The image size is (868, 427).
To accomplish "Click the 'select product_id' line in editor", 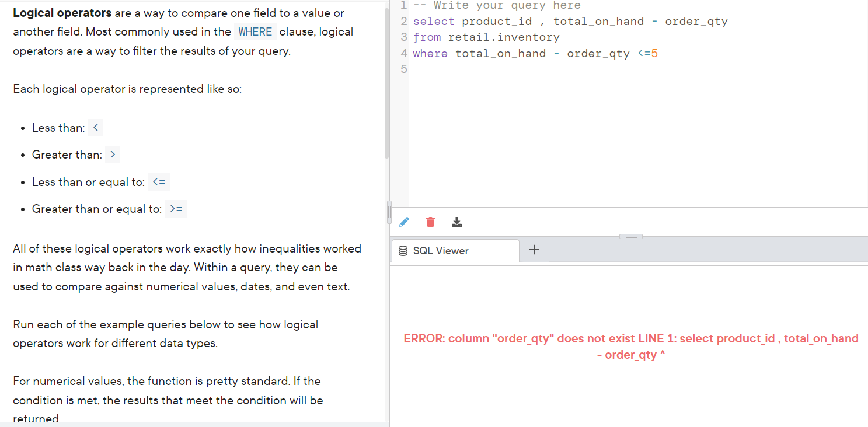I will point(570,22).
